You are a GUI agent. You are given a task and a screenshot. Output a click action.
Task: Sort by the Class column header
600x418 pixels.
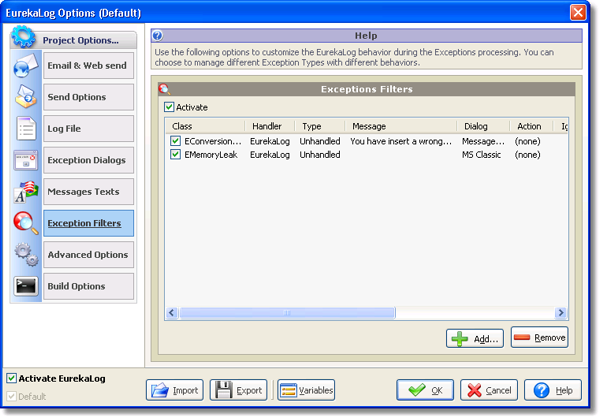(205, 126)
